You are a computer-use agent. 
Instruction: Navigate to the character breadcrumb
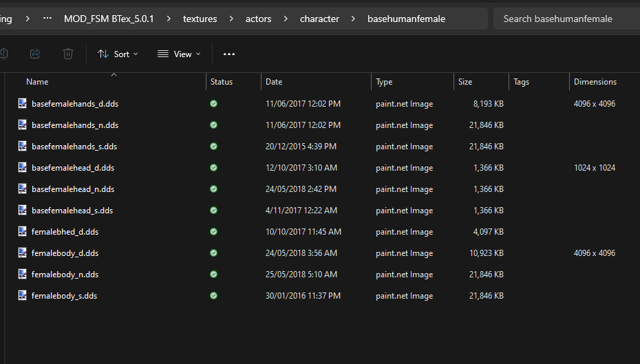[x=319, y=19]
